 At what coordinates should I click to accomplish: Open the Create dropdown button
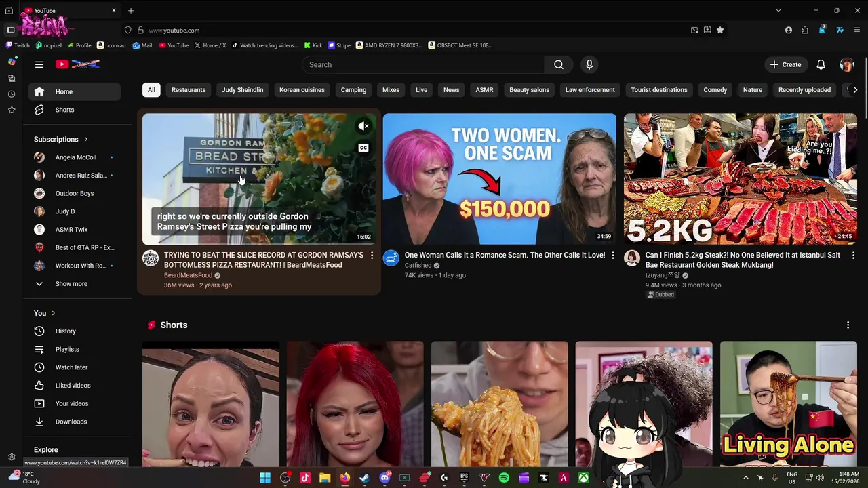click(x=785, y=64)
